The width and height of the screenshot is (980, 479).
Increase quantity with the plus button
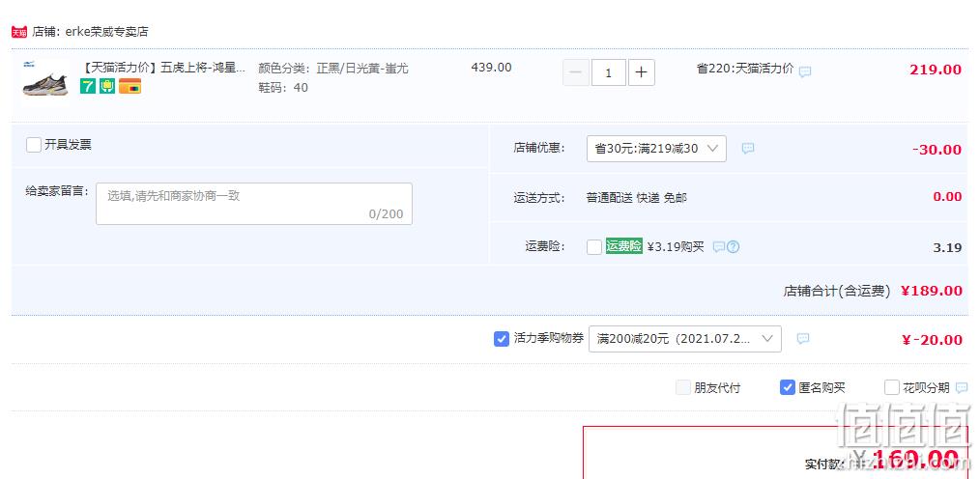point(641,72)
